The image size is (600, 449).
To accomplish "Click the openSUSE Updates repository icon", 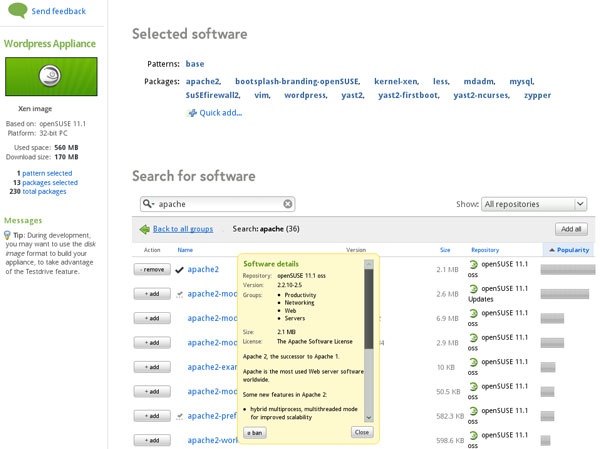I will 473,289.
